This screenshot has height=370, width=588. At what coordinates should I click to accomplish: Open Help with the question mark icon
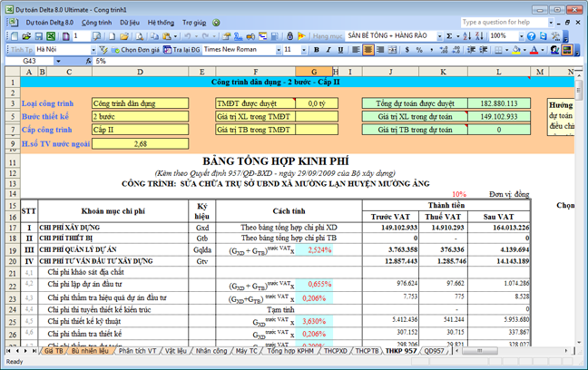531,35
